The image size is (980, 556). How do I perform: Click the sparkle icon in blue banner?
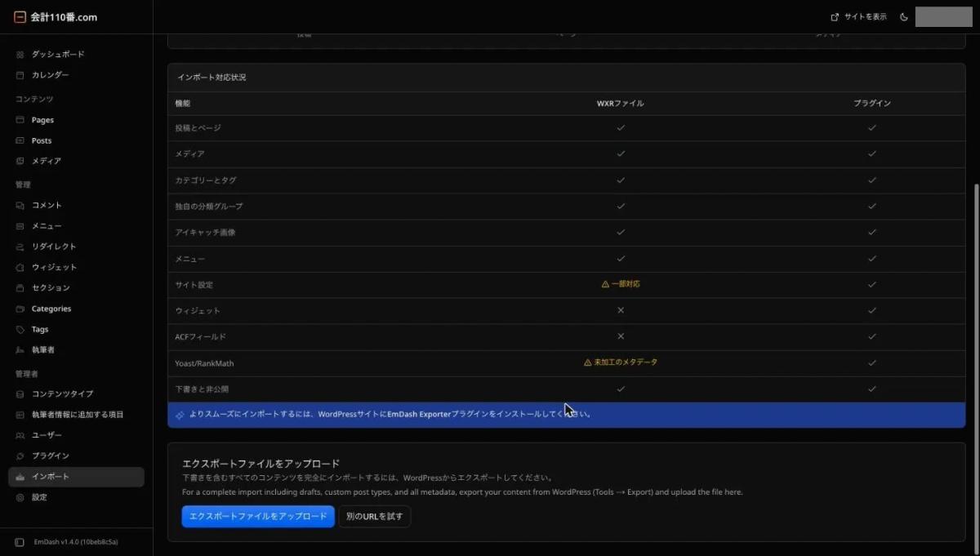tap(180, 415)
